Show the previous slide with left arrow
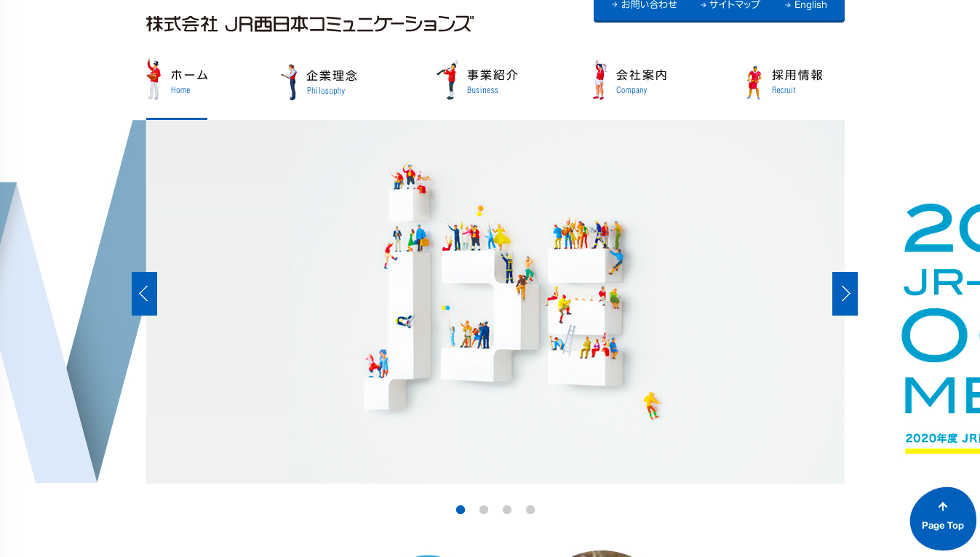This screenshot has width=980, height=557. coord(144,294)
